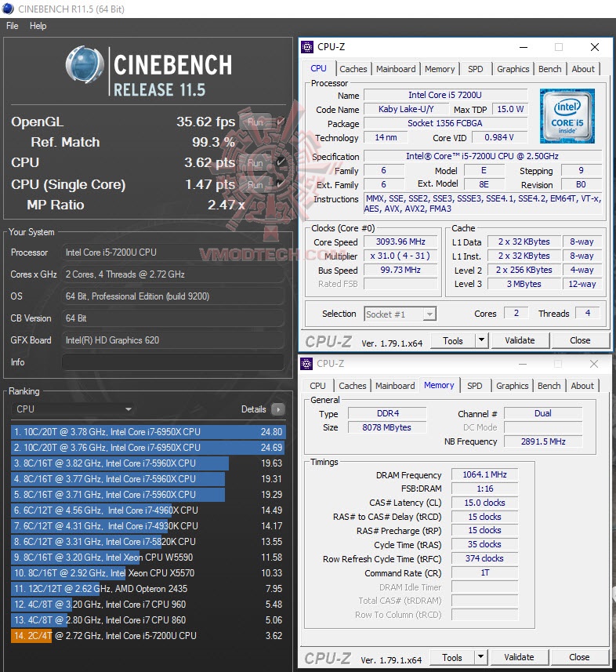Click the Processor field in Your System
Viewport: 616px width, 672px height.
(172, 252)
